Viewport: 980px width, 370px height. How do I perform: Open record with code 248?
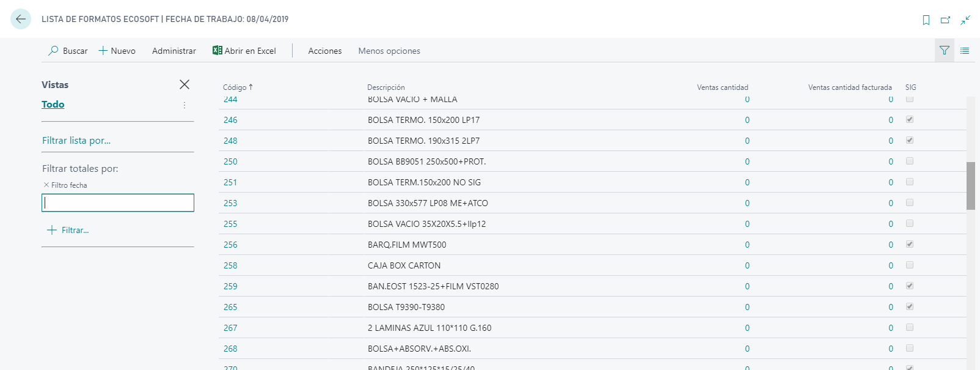230,141
